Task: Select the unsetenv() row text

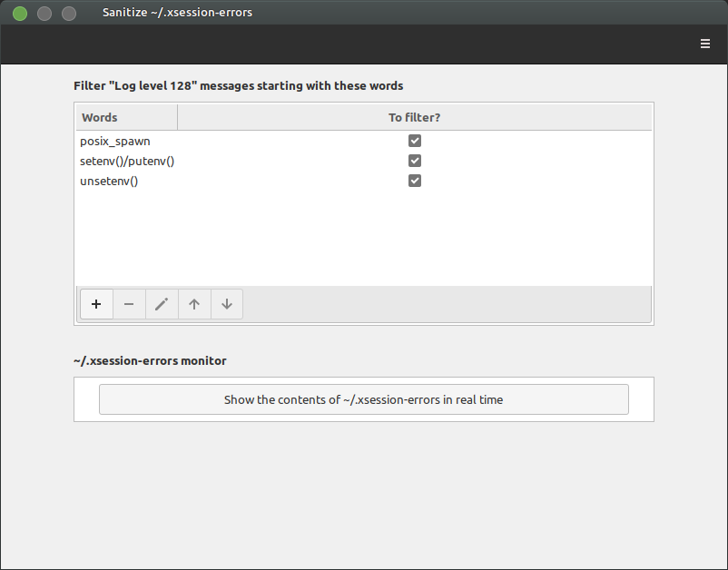Action: click(x=109, y=181)
